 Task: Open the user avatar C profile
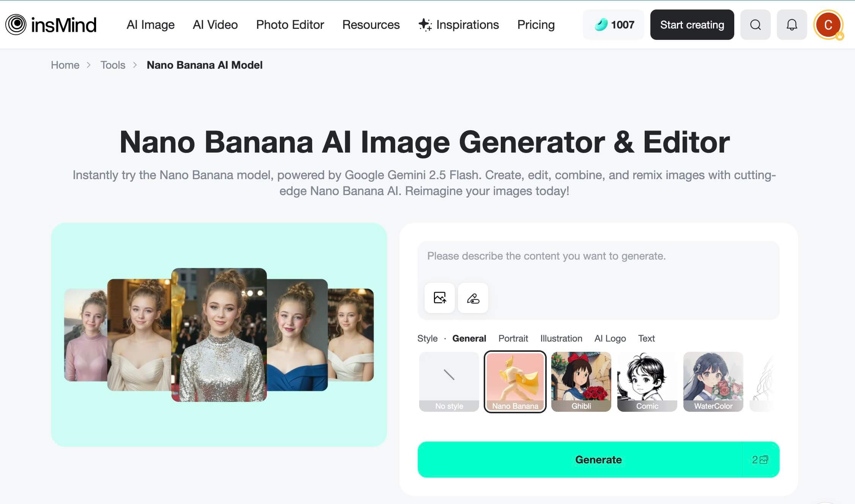pos(828,25)
